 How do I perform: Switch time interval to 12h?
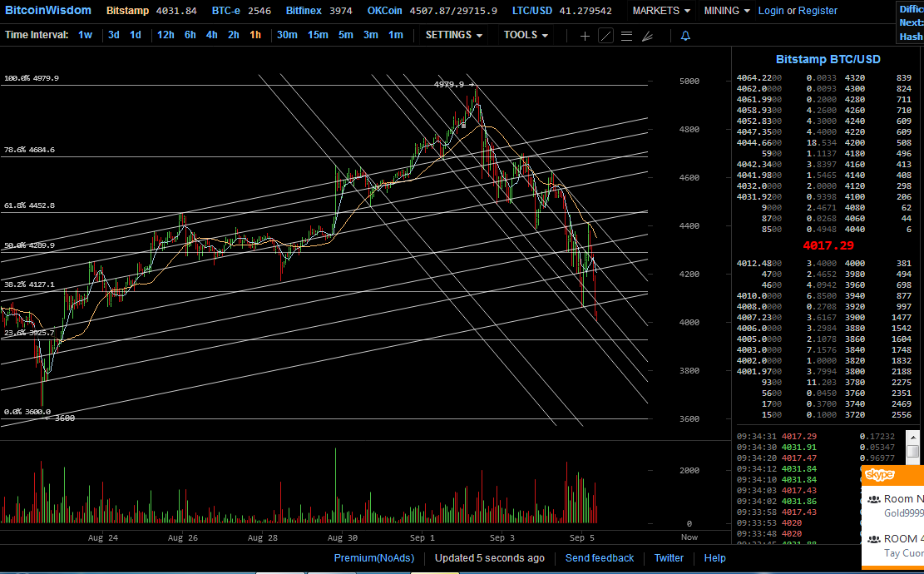click(166, 35)
